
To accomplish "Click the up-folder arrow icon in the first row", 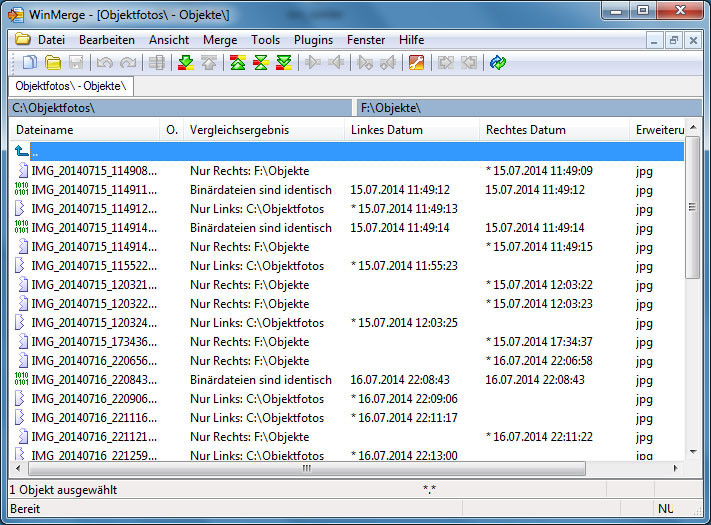I will (21, 151).
